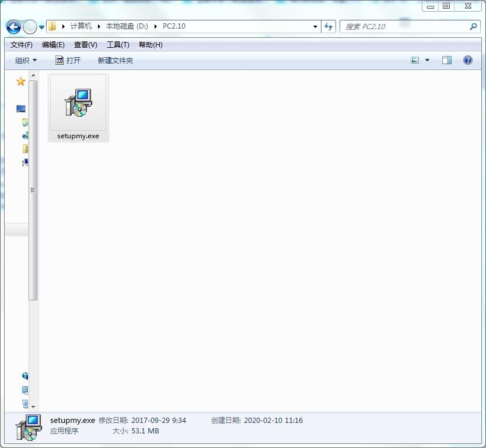This screenshot has height=448, width=486.
Task: Click the sidebar vertical scrollbar thumb
Action: click(33, 190)
